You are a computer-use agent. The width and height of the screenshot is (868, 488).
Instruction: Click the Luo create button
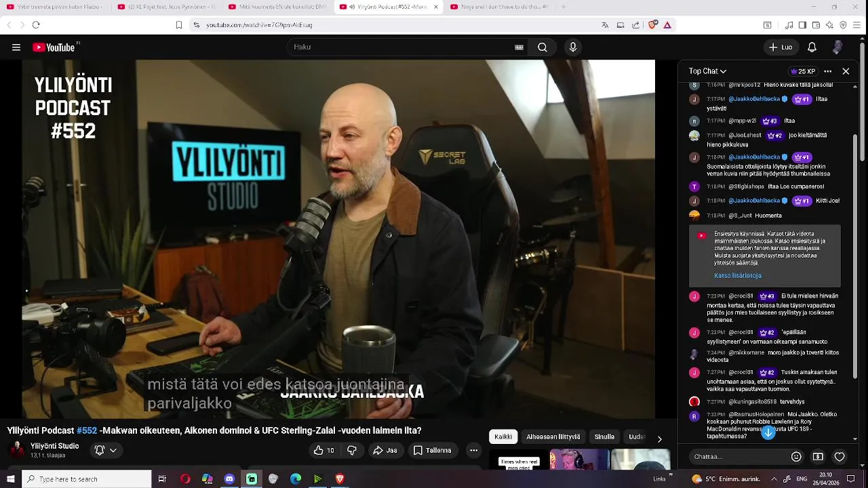coord(781,47)
